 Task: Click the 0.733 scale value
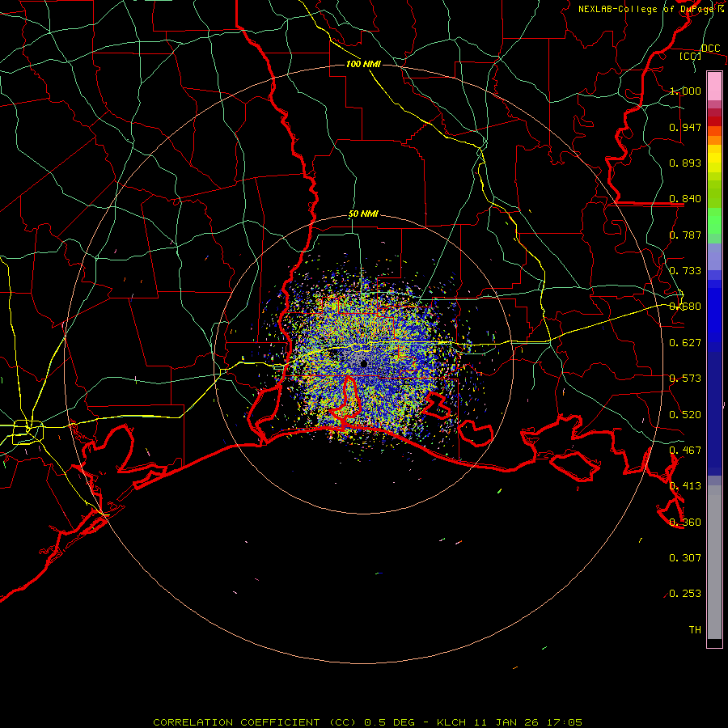(685, 271)
